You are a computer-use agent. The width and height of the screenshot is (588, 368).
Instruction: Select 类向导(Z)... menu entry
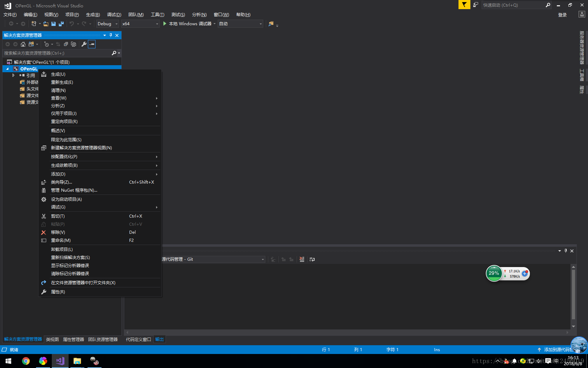point(100,182)
